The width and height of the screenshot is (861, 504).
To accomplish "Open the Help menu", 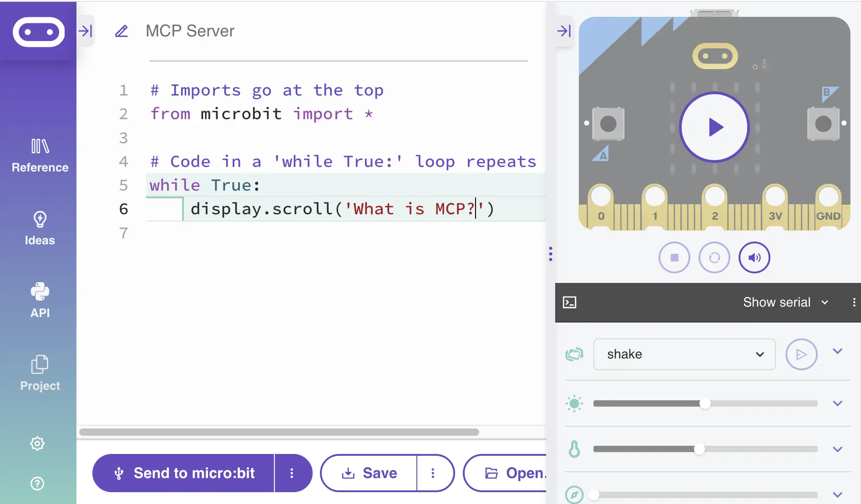I will pos(37,484).
